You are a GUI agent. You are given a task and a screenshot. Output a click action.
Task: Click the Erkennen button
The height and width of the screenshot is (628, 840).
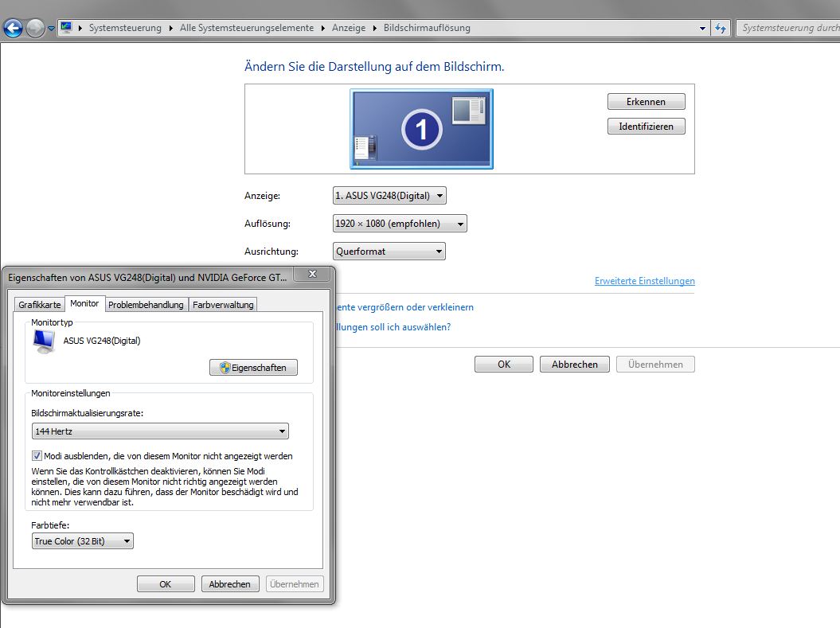coord(646,102)
